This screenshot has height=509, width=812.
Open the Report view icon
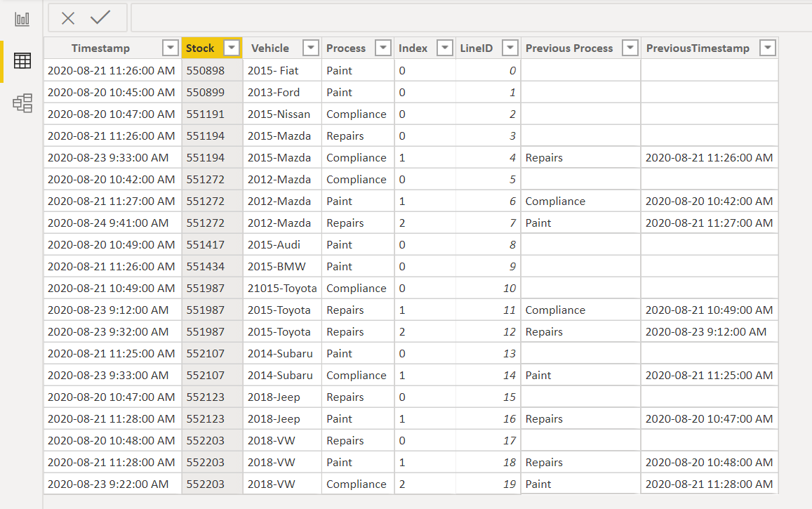[x=22, y=19]
